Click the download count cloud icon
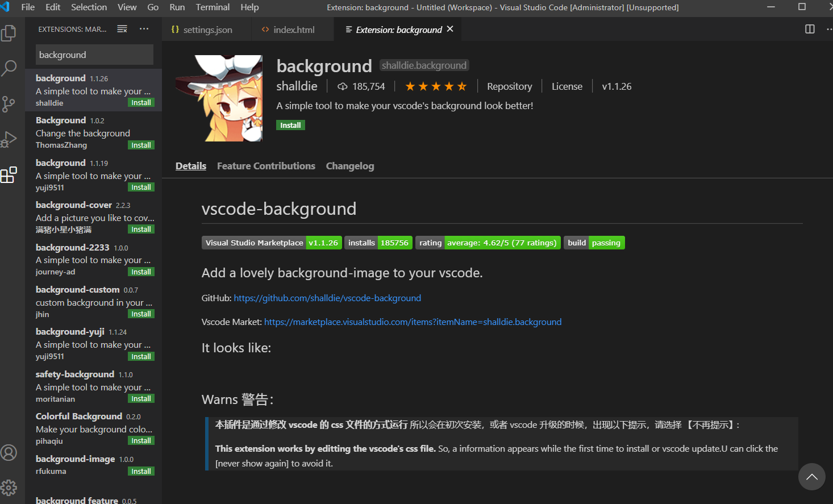Screen dimensions: 833x504 pos(343,86)
